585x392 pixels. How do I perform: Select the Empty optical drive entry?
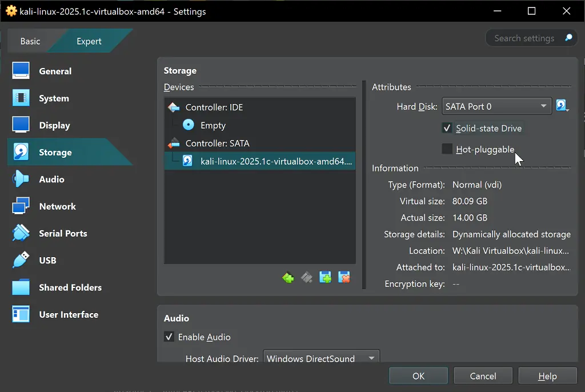coord(260,125)
